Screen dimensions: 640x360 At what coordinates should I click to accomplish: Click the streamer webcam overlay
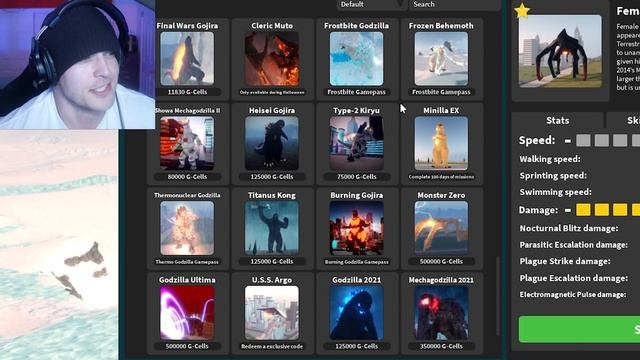click(x=78, y=64)
